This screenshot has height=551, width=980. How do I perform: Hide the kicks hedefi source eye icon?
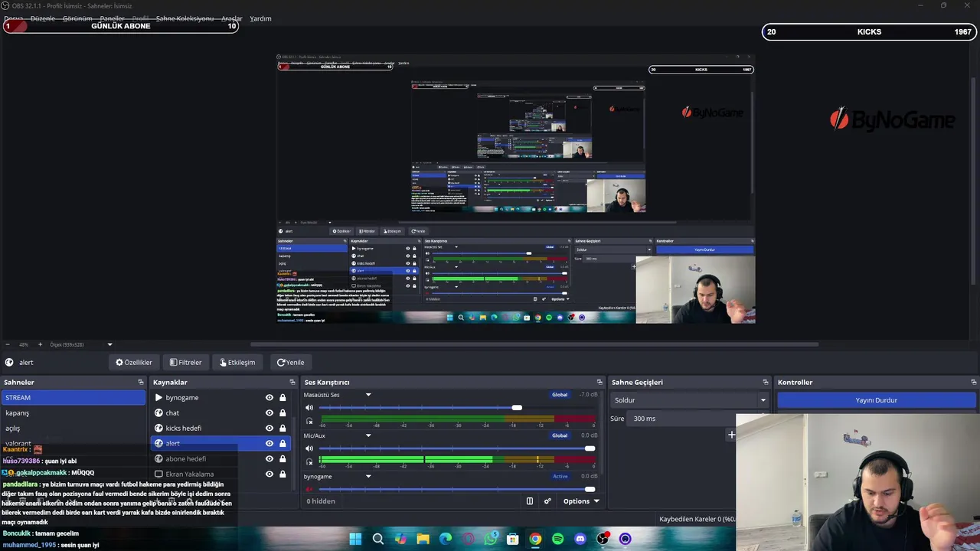269,429
